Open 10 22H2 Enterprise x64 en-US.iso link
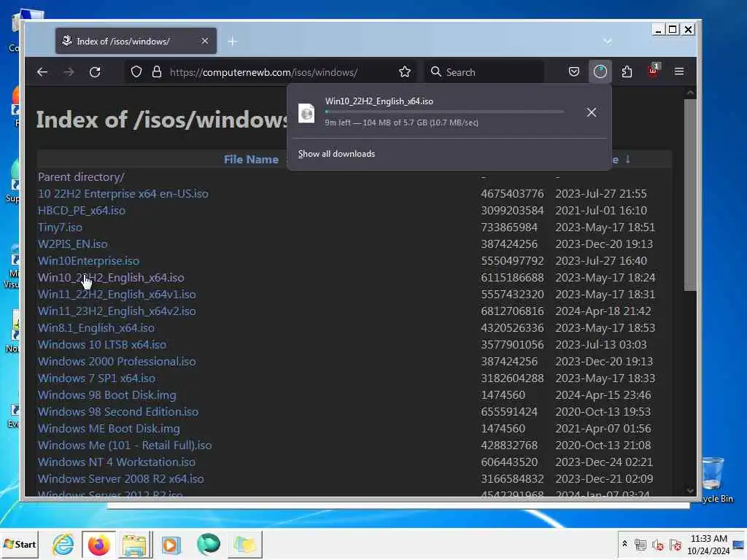747x560 pixels. pyautogui.click(x=123, y=194)
